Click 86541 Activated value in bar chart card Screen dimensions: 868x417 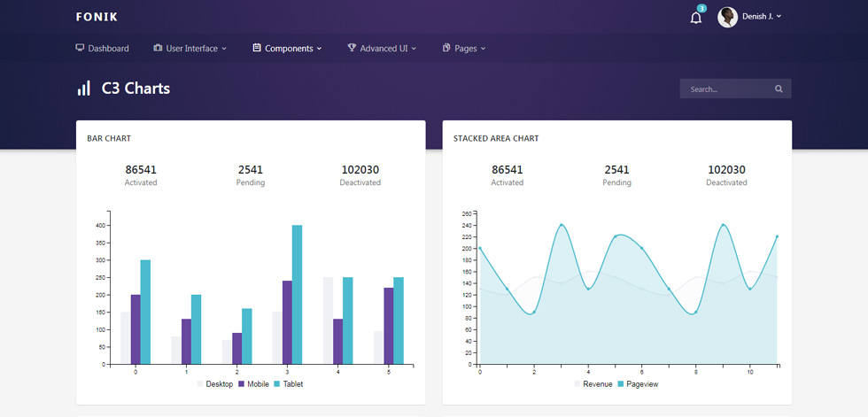(141, 170)
